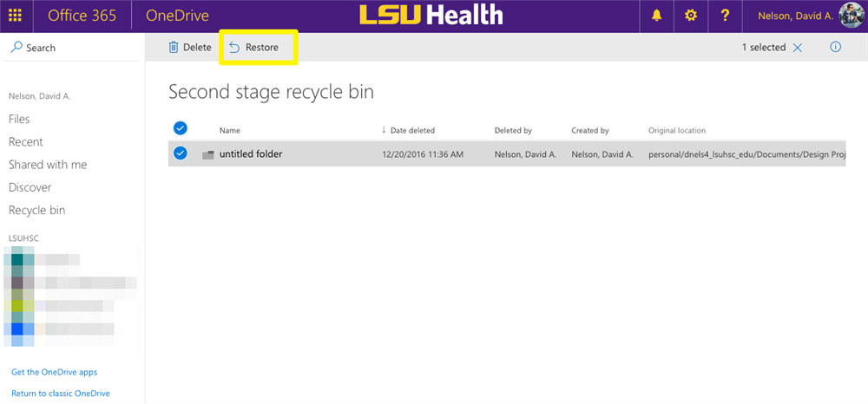
Task: Open the Deleted by column header
Action: pos(513,131)
